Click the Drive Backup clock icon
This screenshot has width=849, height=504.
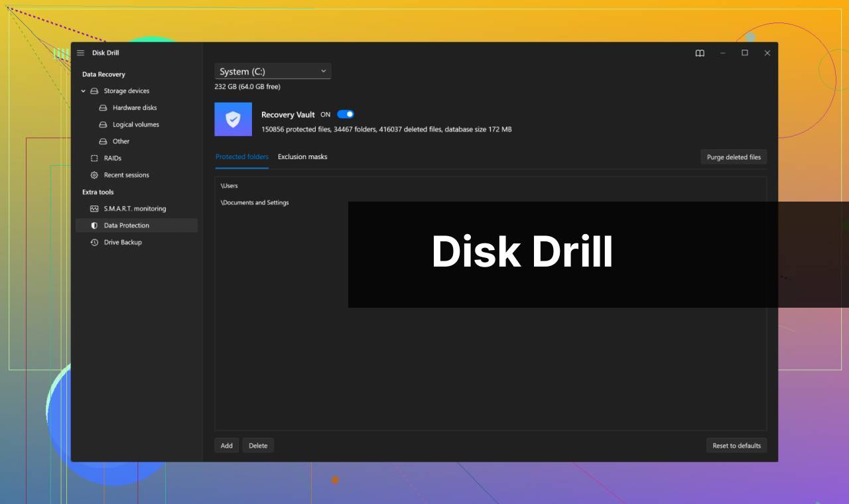coord(94,243)
